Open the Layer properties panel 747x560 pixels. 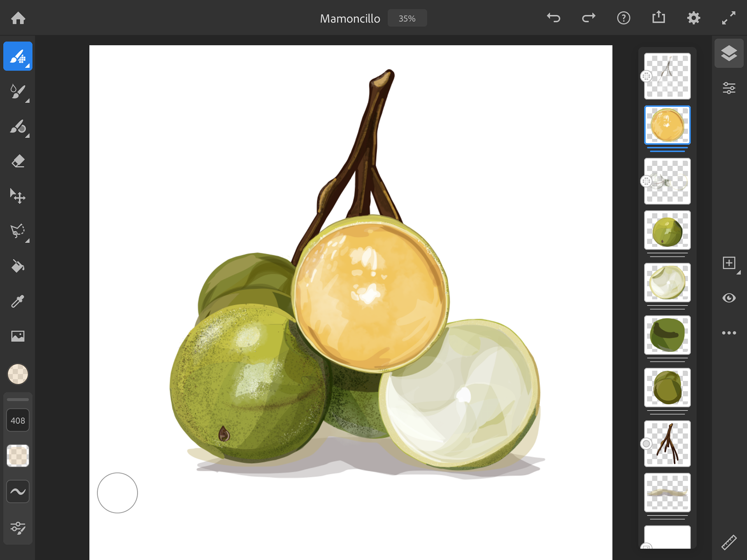(729, 88)
